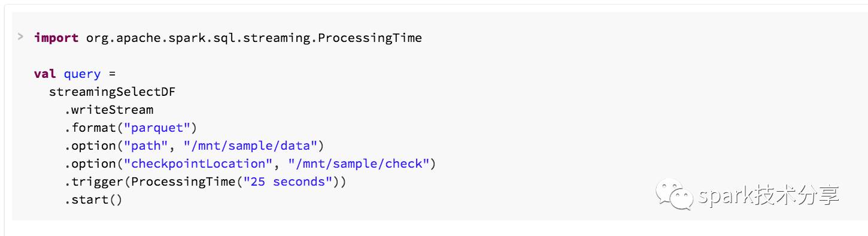The height and width of the screenshot is (236, 868).
Task: Click the streamingSelectDF line
Action: click(x=112, y=92)
